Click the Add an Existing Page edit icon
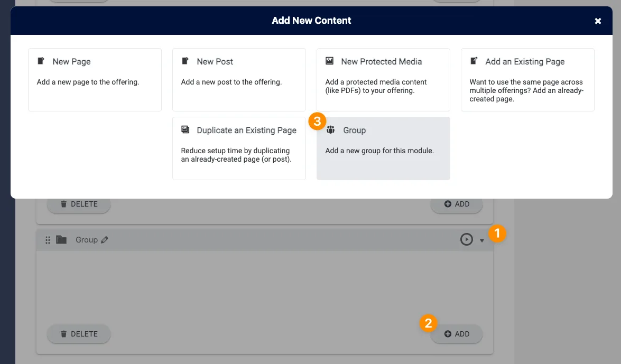This screenshot has height=364, width=621. coord(474,61)
